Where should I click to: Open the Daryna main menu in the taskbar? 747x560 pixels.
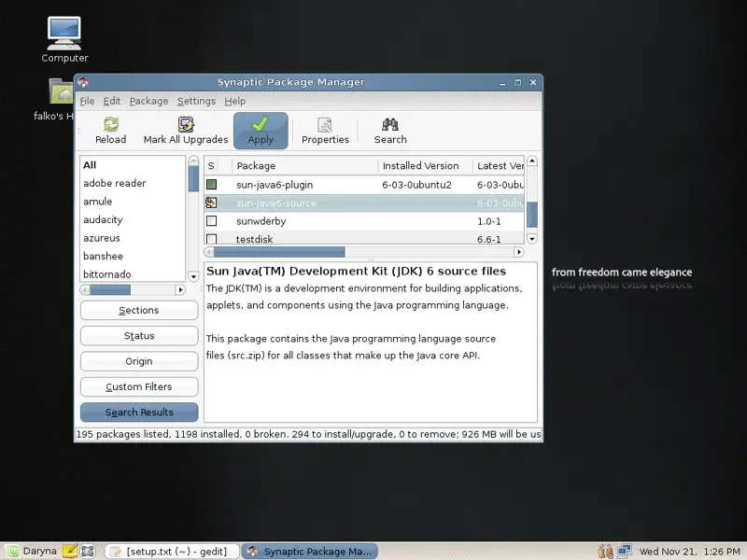[31, 551]
